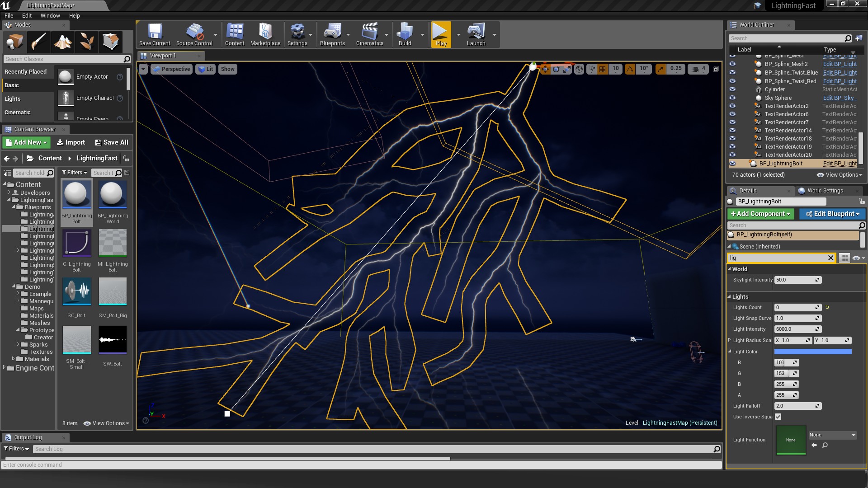Toggle visibility of TextRenderActor2
The width and height of the screenshot is (868, 488).
(x=732, y=106)
